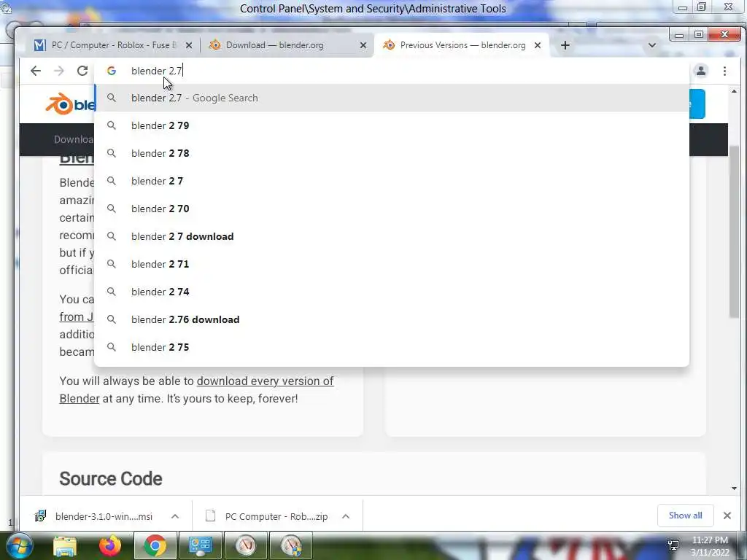Open Windows Explorer from taskbar
The width and height of the screenshot is (747, 560).
pos(65,546)
